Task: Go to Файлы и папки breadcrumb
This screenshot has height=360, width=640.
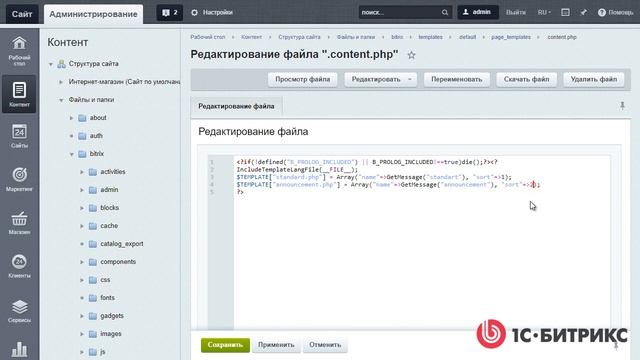Action: [356, 37]
